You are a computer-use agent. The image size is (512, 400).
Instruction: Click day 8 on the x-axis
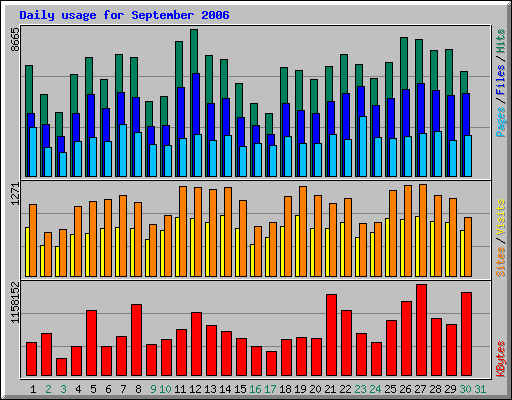[138, 389]
